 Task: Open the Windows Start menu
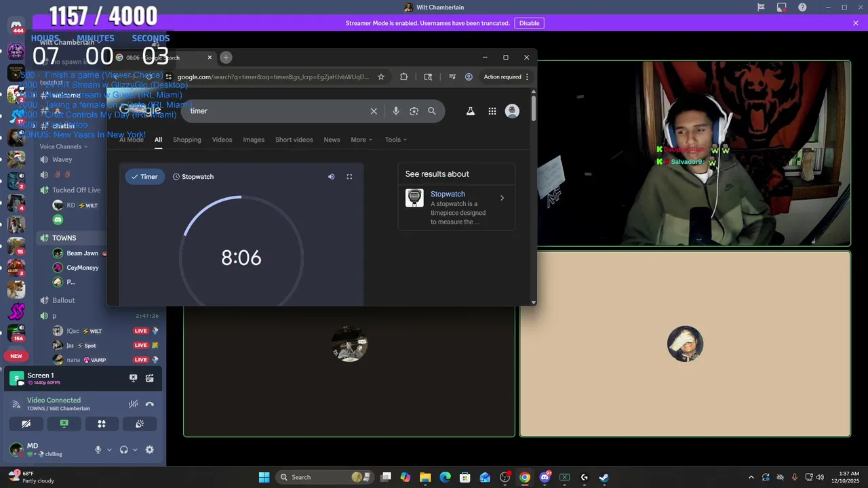(x=264, y=477)
